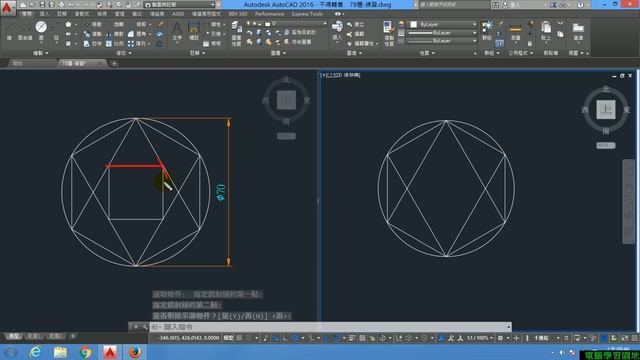Select the Stretch (拉伸) tool
The image size is (640, 360).
pyautogui.click(x=94, y=43)
